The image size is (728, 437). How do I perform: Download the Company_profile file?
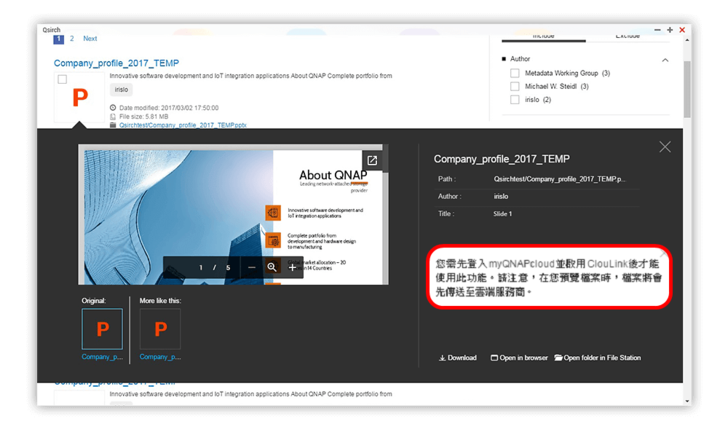[x=458, y=358]
